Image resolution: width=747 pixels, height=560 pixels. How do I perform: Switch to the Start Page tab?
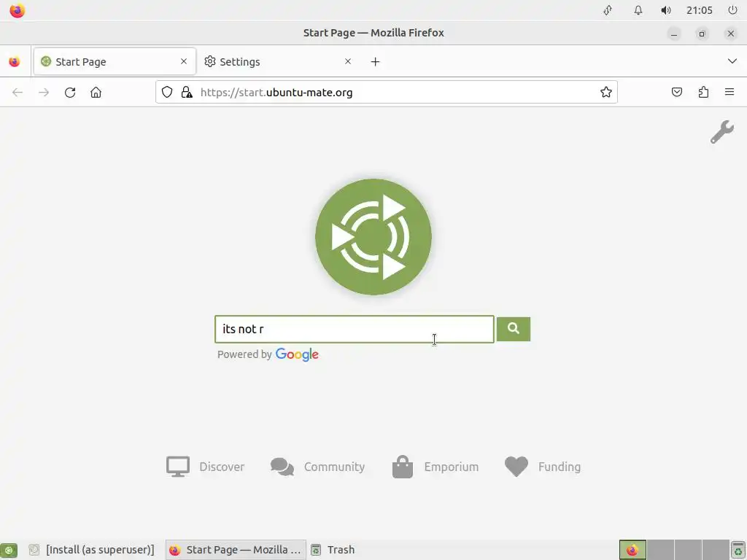pos(115,61)
